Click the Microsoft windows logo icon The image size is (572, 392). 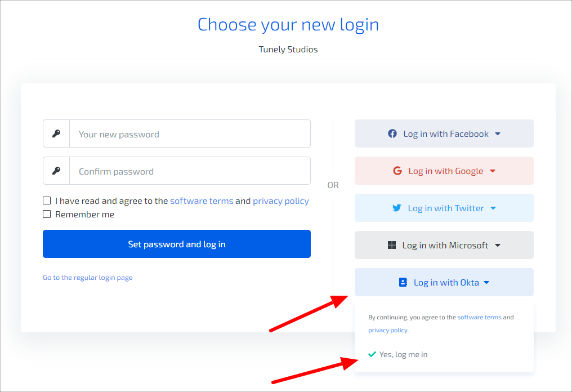click(x=392, y=245)
